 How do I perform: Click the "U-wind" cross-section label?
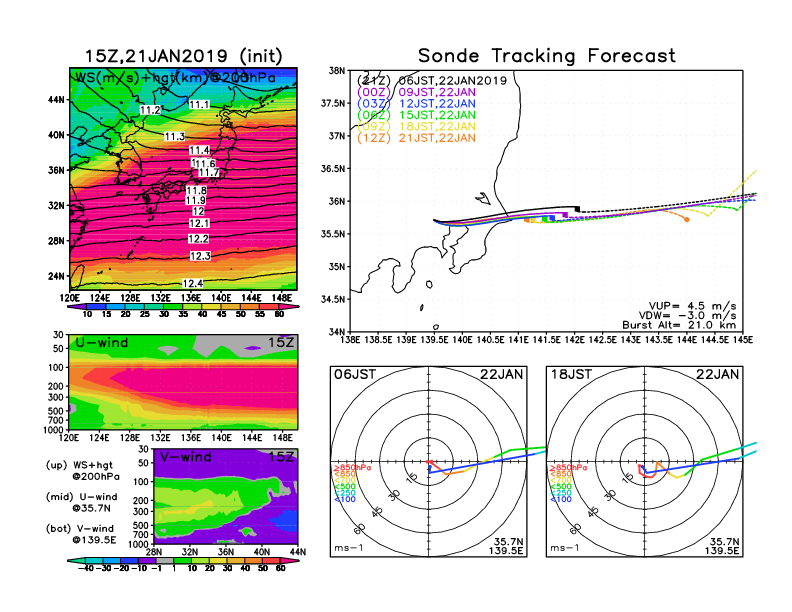click(x=102, y=343)
